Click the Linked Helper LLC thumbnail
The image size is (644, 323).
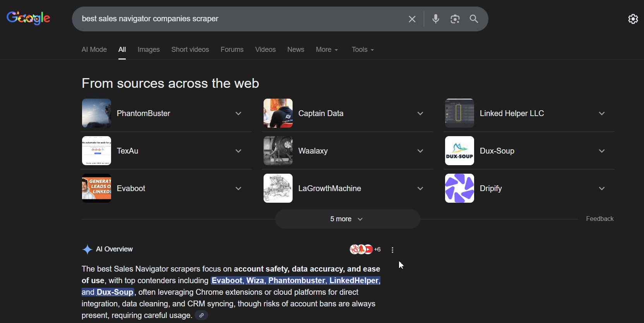pyautogui.click(x=459, y=113)
